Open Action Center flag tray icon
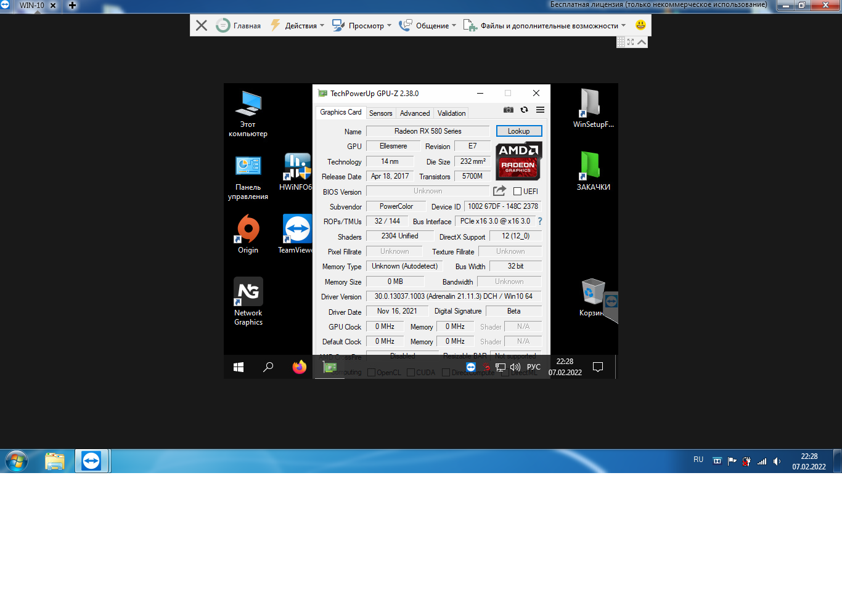Viewport: 842px width, 616px height. click(x=732, y=461)
